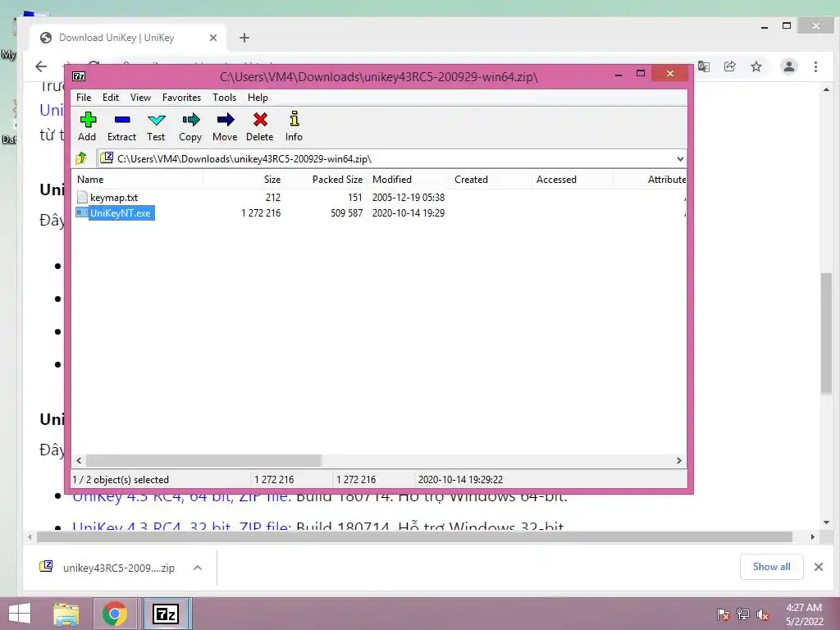
Task: Close the Download UniKey tab
Action: point(213,38)
